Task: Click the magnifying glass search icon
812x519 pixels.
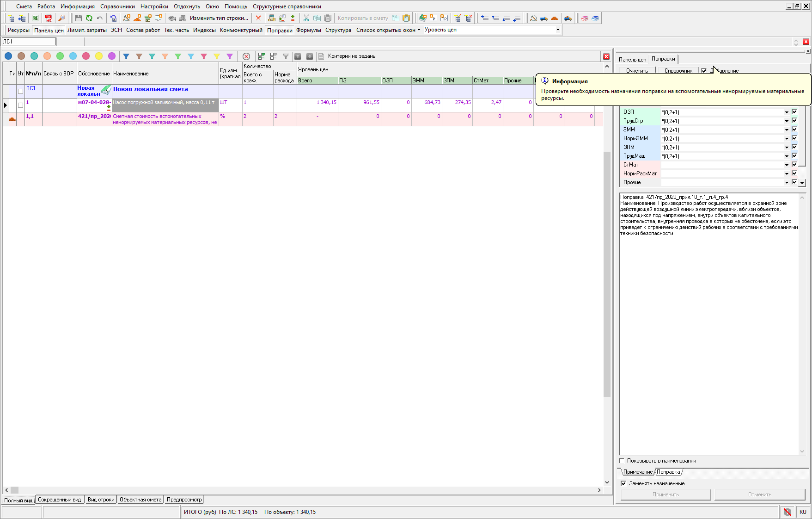Action: tap(61, 18)
